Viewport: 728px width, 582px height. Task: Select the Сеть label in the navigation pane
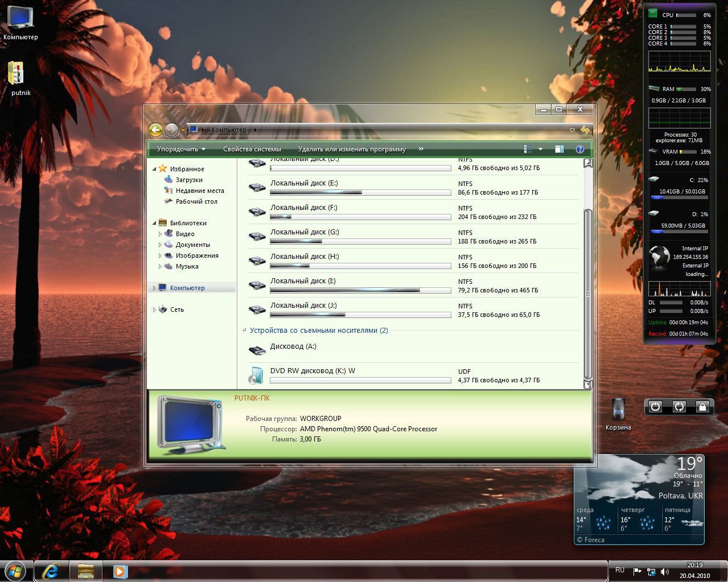[x=177, y=309]
